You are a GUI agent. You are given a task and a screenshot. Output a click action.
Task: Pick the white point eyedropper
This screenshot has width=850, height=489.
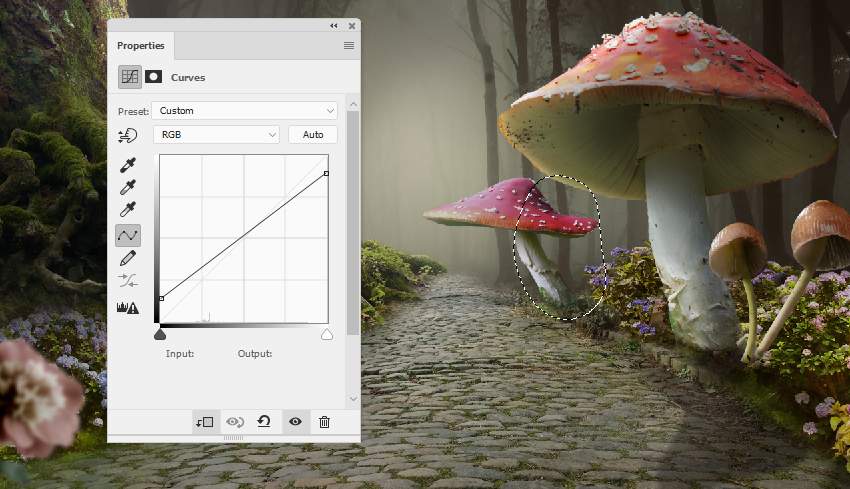[x=128, y=209]
